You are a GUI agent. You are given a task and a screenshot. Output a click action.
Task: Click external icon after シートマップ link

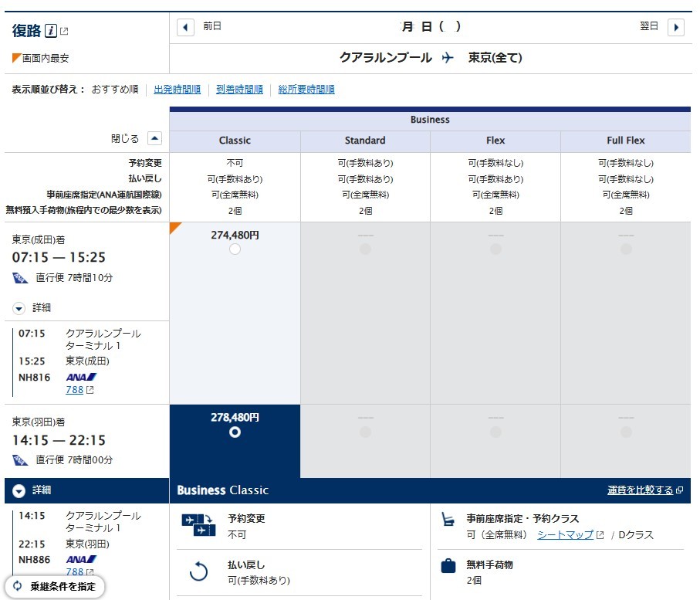coord(600,535)
